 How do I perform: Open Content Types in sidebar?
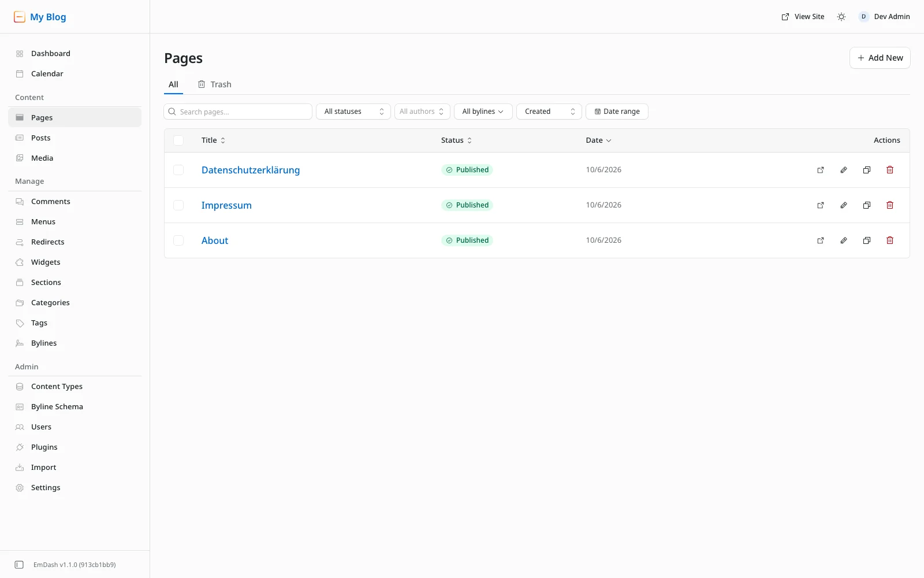tap(74, 386)
